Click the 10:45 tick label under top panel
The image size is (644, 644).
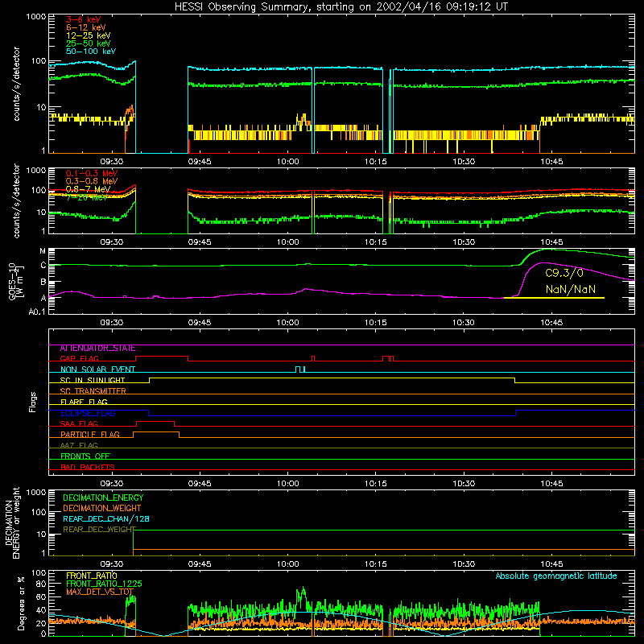[x=551, y=162]
